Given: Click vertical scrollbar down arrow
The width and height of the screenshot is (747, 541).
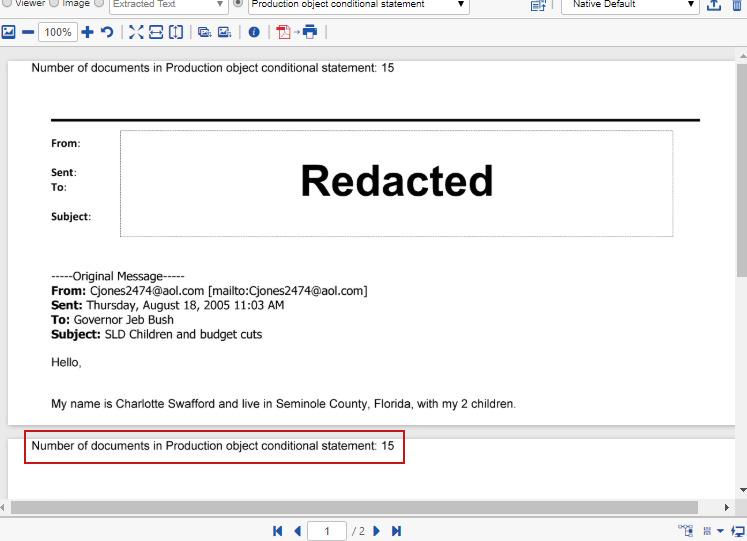Looking at the screenshot, I should tap(742, 490).
